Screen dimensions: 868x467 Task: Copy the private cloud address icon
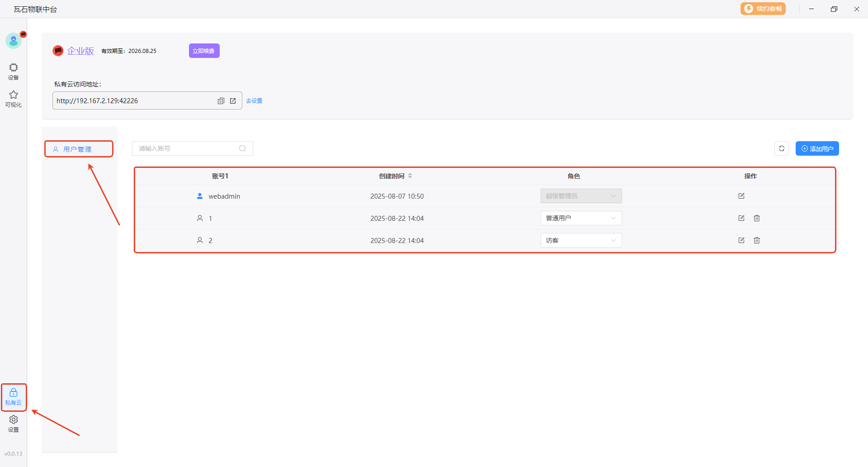[221, 101]
